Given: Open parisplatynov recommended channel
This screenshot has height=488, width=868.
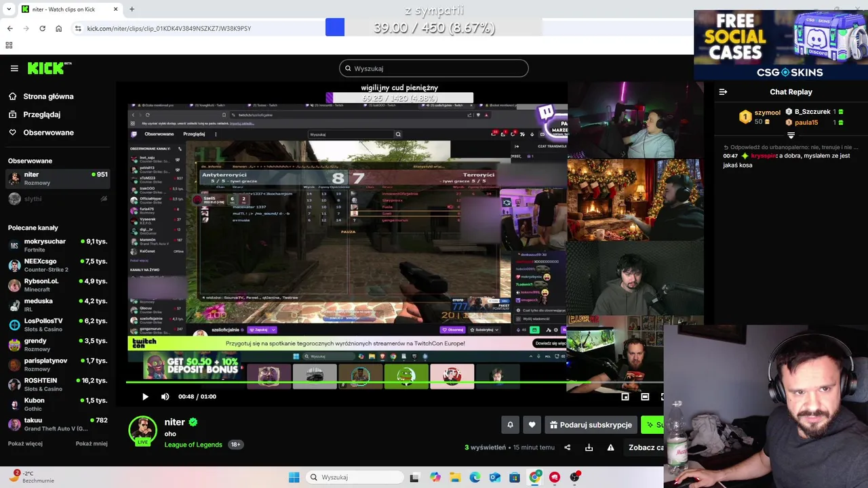Looking at the screenshot, I should (x=58, y=364).
